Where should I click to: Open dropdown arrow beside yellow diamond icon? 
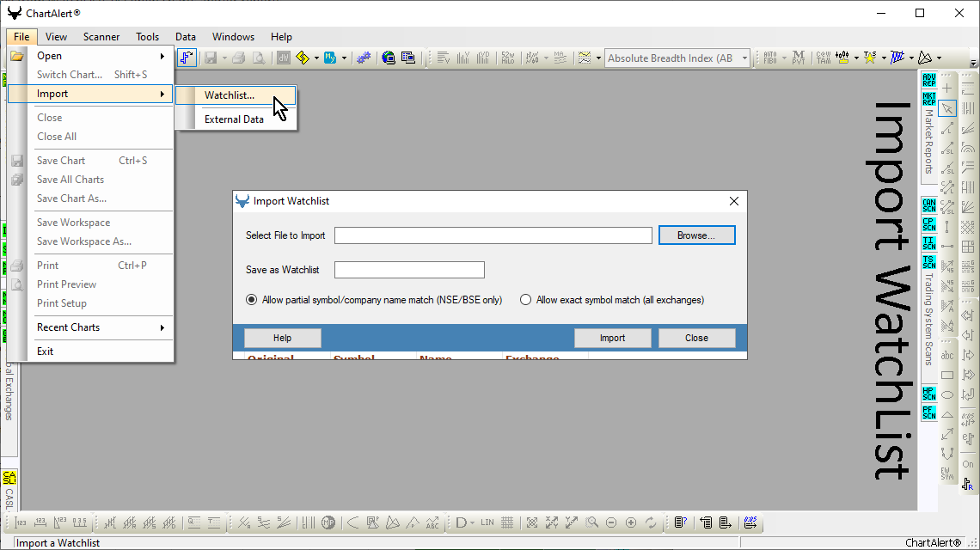[x=316, y=58]
